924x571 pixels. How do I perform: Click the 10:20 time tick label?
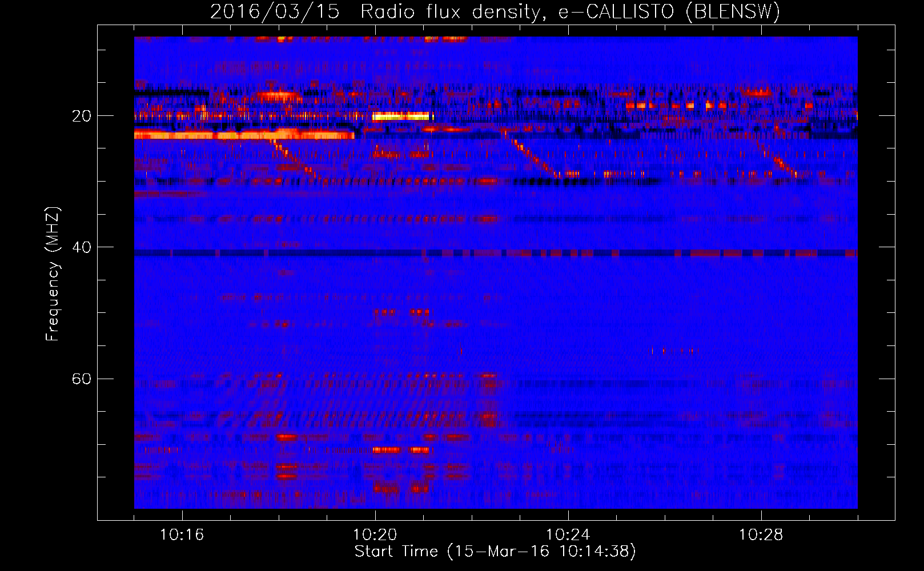pyautogui.click(x=375, y=535)
